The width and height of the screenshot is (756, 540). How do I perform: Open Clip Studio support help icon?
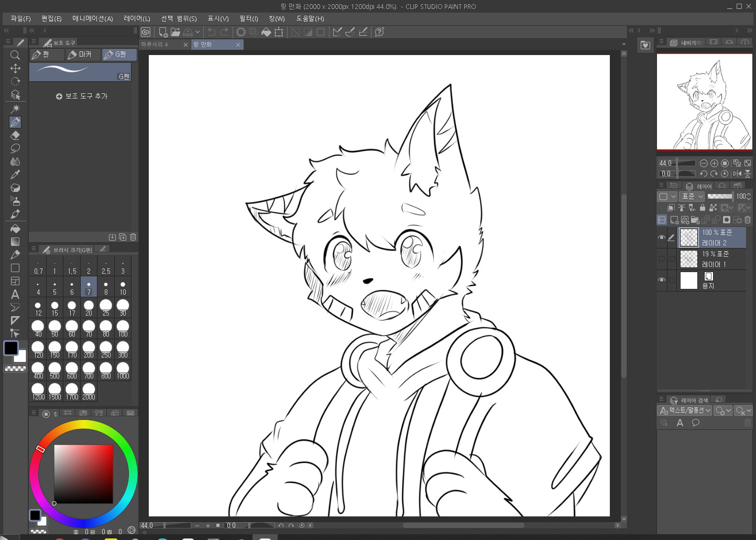pos(380,32)
